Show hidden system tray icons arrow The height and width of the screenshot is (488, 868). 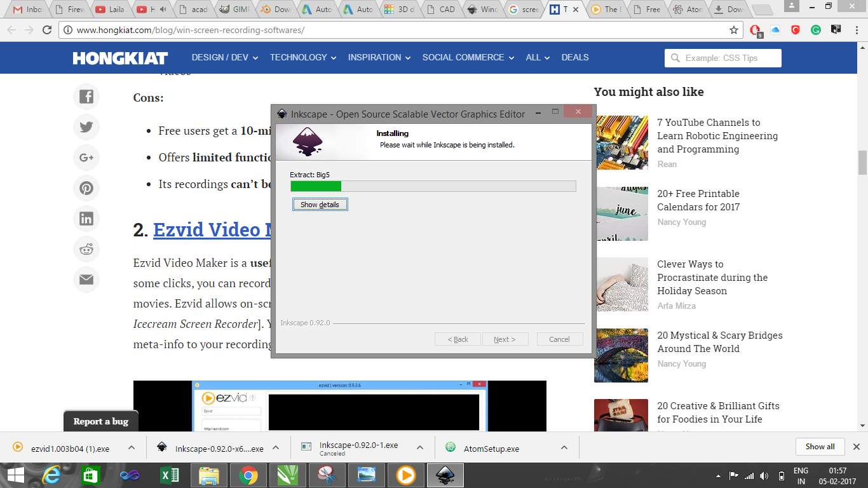(718, 475)
